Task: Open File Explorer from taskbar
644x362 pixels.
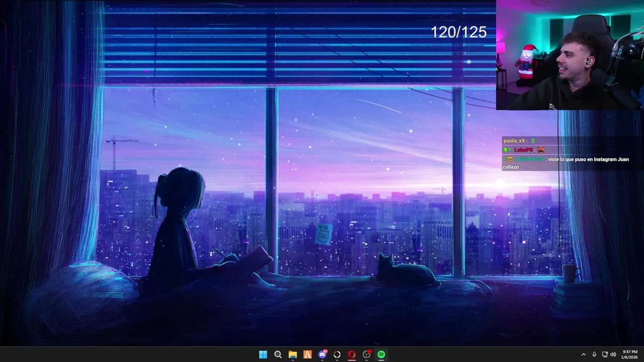Action: 293,354
